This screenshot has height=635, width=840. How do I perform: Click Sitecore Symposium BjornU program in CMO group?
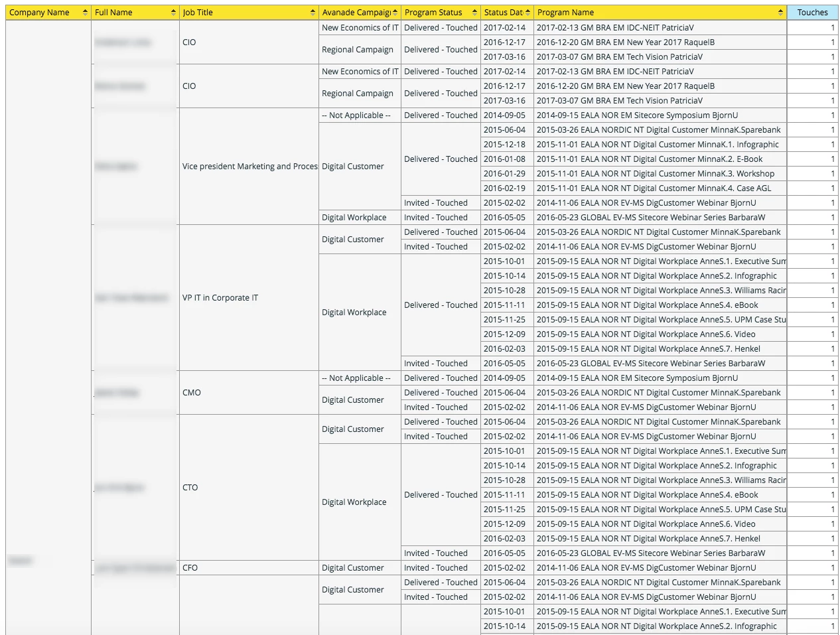(x=660, y=378)
